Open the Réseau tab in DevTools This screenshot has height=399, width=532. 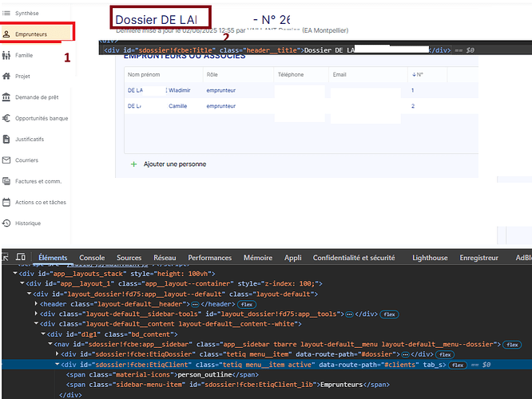[165, 258]
